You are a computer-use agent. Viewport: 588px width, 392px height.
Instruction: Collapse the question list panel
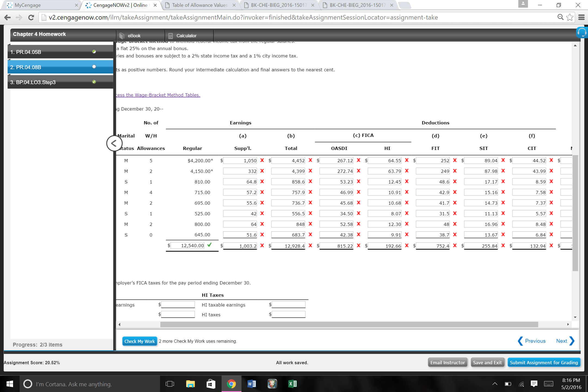coord(115,143)
